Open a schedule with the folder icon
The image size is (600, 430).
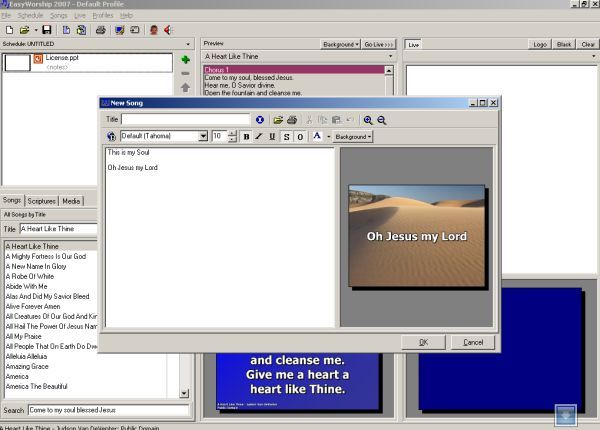tap(24, 30)
